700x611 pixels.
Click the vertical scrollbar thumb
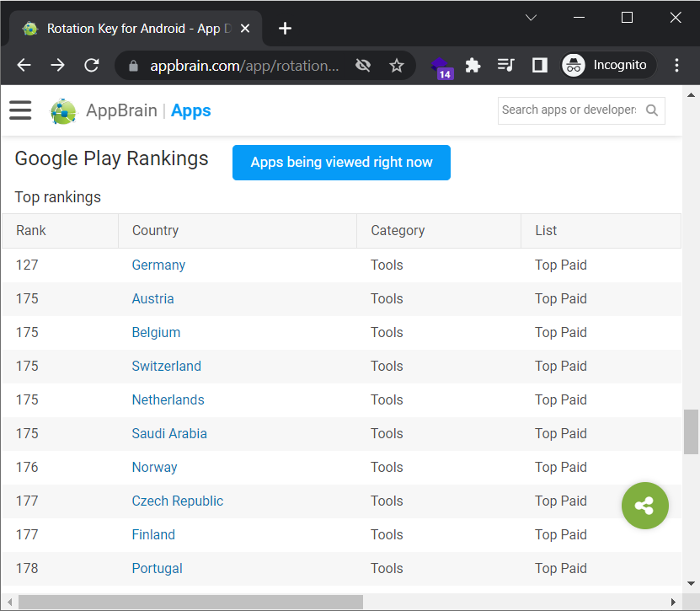[x=691, y=431]
